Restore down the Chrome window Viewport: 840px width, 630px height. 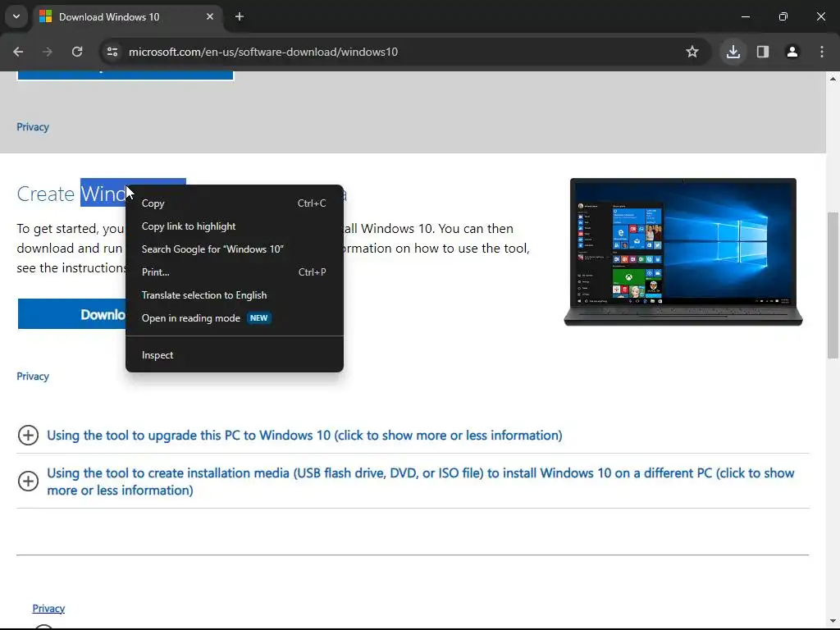(783, 16)
